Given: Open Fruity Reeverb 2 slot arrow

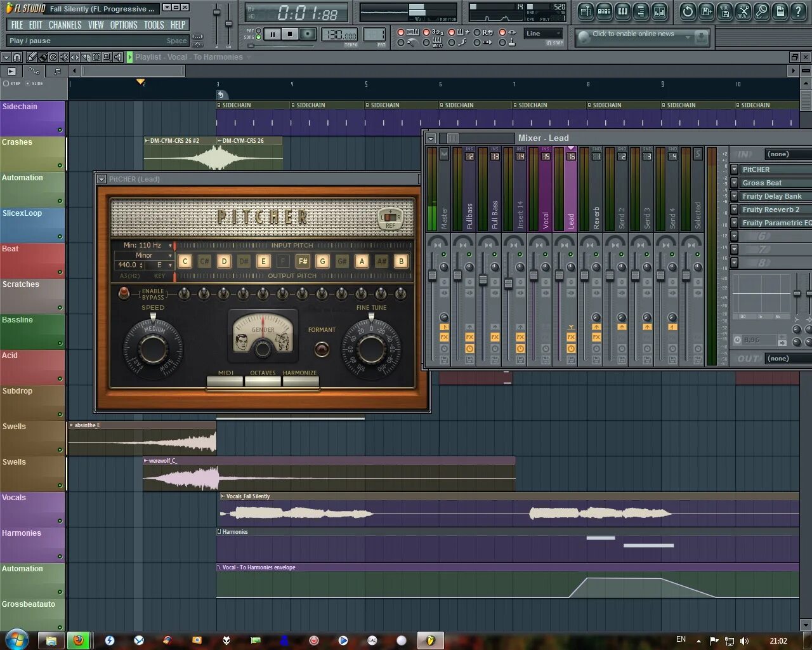Looking at the screenshot, I should (x=735, y=209).
